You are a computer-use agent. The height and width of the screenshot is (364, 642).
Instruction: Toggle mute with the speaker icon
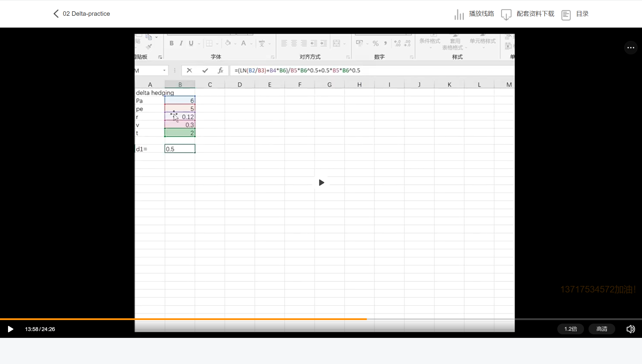(630, 329)
